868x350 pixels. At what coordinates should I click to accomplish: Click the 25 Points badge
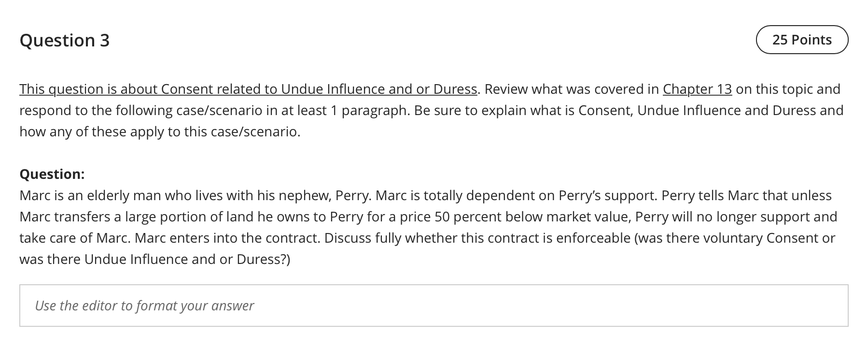(801, 40)
